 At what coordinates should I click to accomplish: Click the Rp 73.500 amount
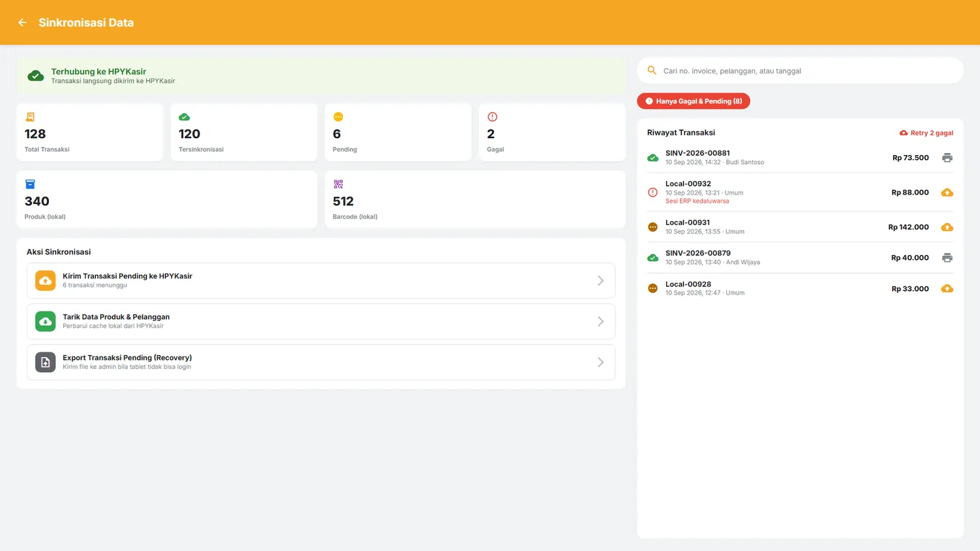pyautogui.click(x=911, y=158)
